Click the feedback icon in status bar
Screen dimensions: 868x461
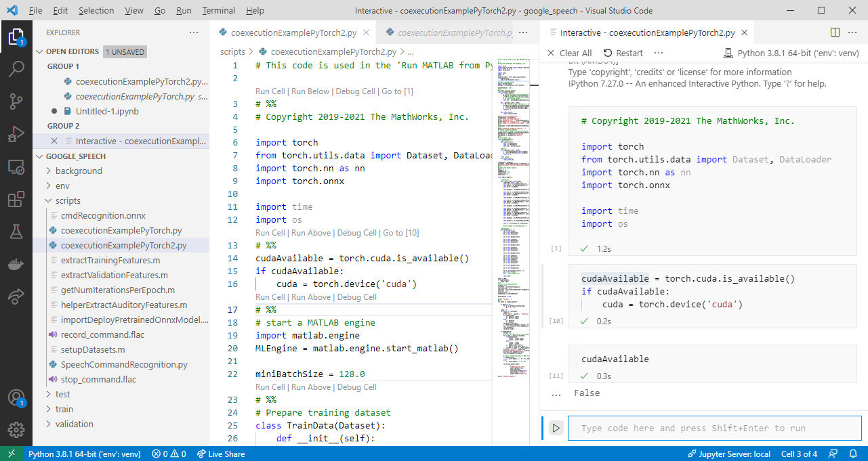pos(834,454)
